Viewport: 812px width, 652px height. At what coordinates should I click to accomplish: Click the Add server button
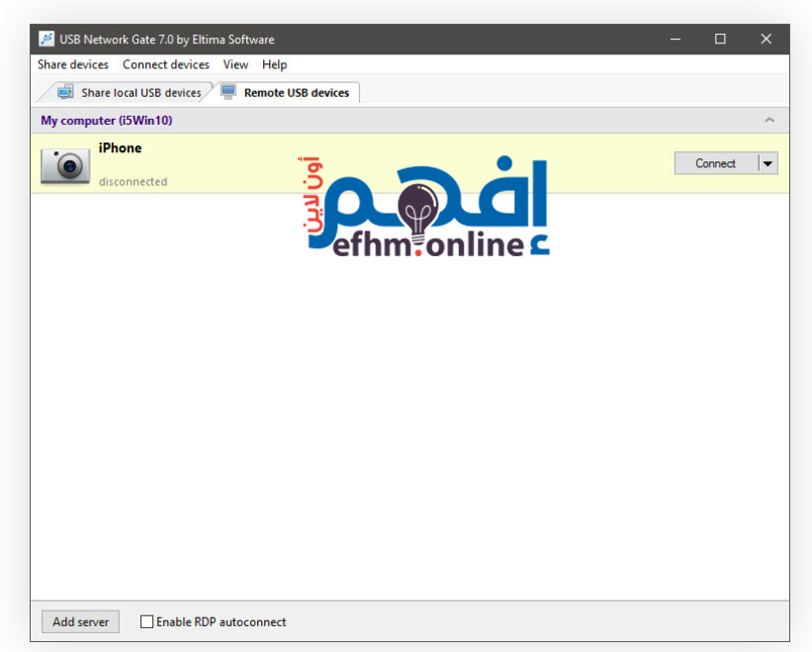[x=80, y=622]
